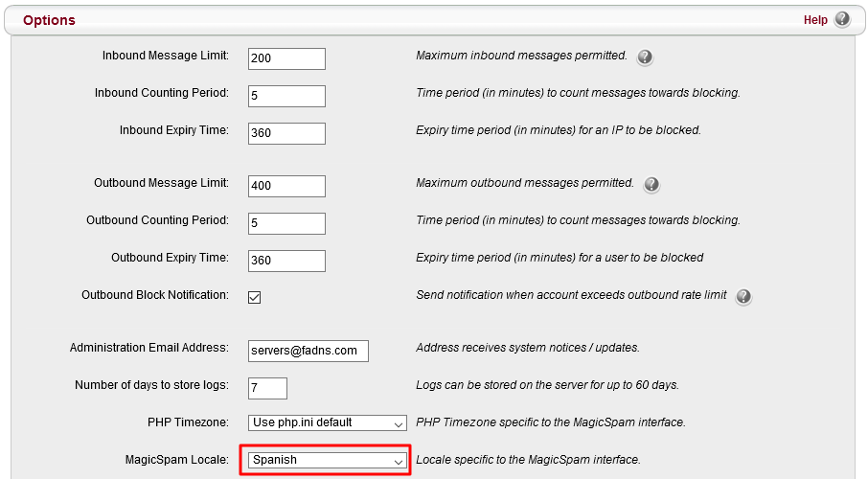The height and width of the screenshot is (479, 868).
Task: Focus the Inbound Counting Period field
Action: 286,96
